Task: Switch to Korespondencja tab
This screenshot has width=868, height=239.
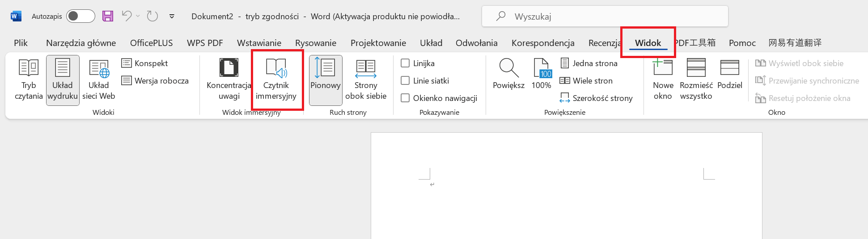Action: click(543, 43)
